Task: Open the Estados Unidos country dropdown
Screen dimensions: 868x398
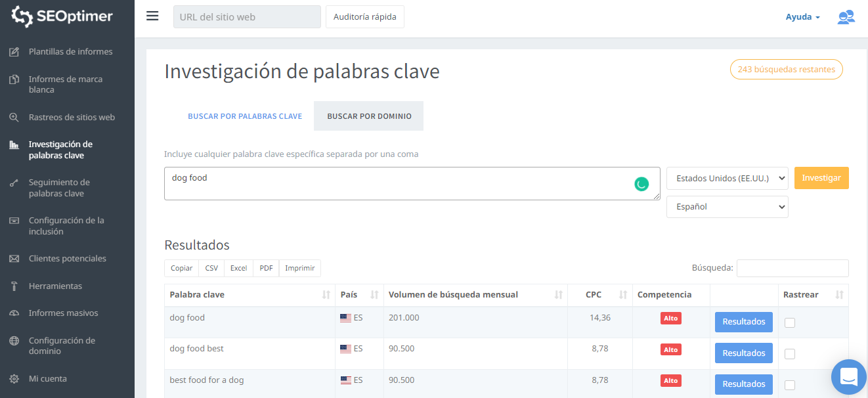Action: [727, 178]
